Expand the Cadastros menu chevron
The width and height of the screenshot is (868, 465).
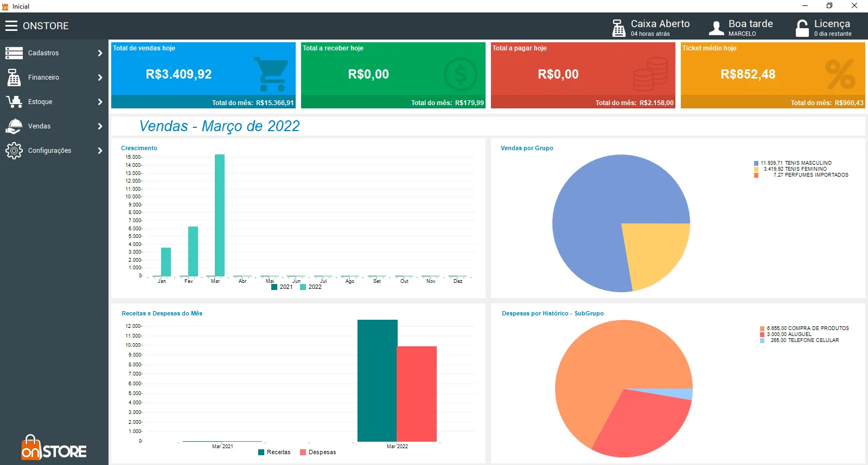pyautogui.click(x=100, y=53)
